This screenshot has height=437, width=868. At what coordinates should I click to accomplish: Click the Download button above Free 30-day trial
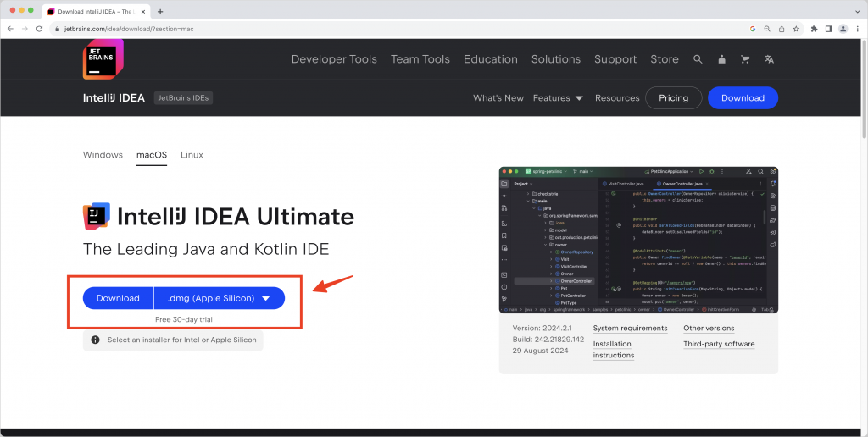118,298
